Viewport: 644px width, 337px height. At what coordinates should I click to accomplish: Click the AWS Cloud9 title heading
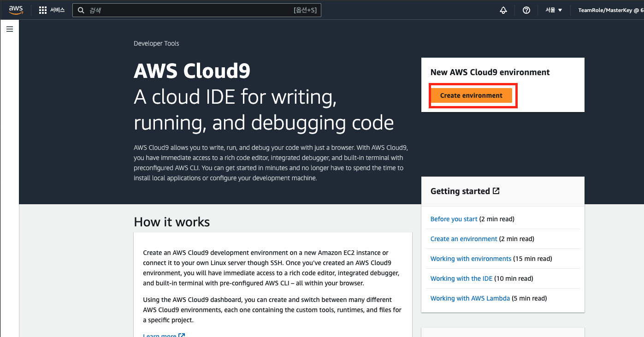192,71
